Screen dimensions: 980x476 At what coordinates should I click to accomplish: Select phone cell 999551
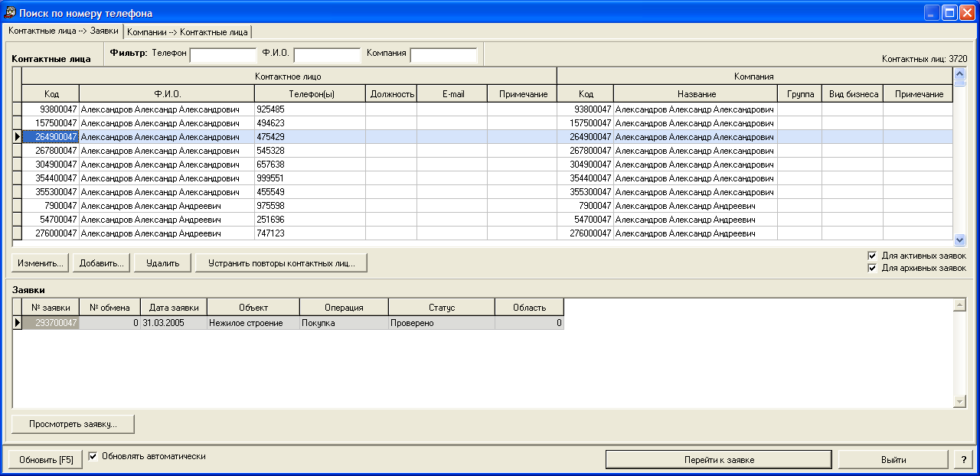[x=310, y=178]
